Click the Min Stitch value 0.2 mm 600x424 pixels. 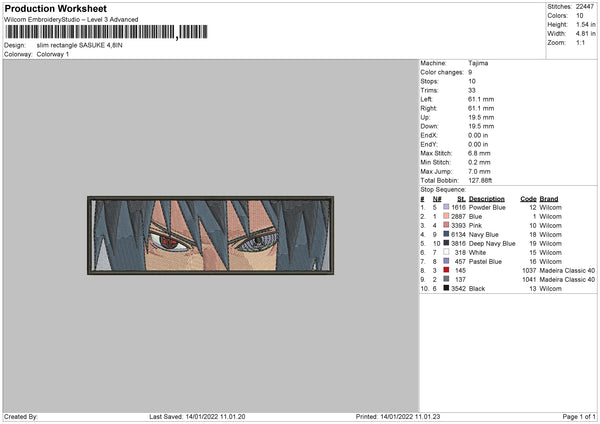click(x=479, y=162)
